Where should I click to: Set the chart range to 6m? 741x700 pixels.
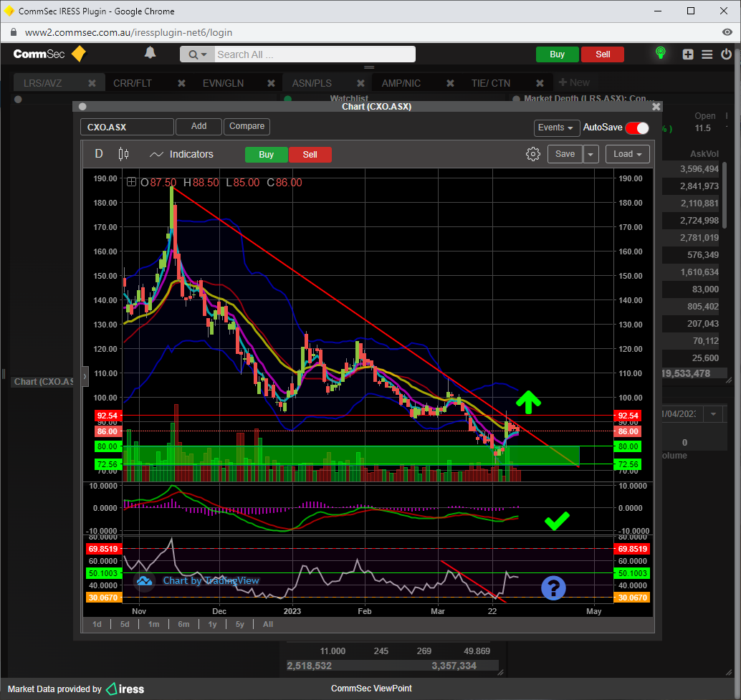pyautogui.click(x=183, y=624)
